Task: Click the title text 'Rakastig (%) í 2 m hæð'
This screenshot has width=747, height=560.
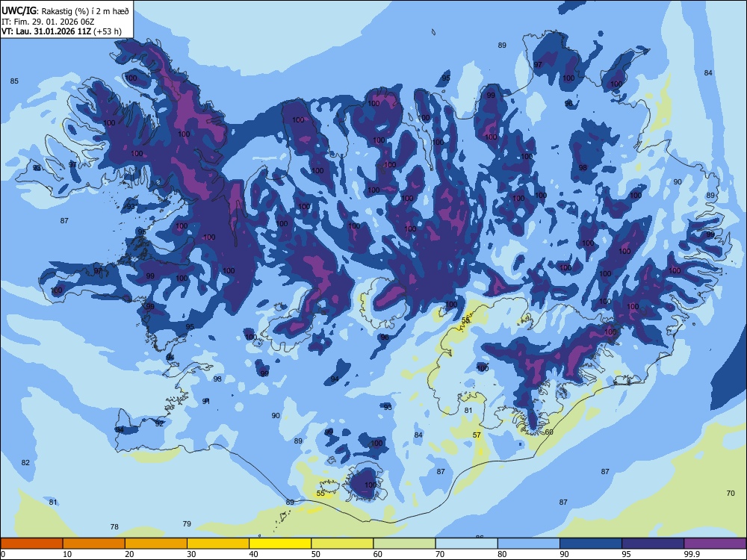Action: tap(85, 11)
